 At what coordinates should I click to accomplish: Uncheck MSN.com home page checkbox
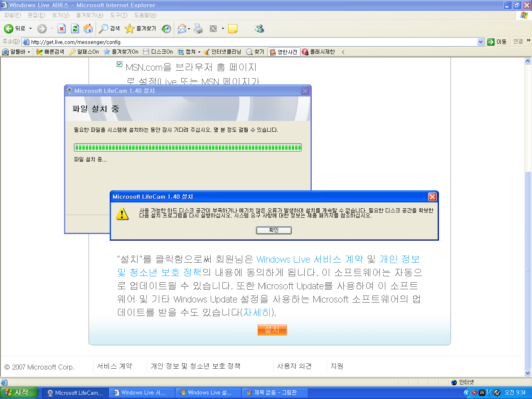tap(120, 64)
